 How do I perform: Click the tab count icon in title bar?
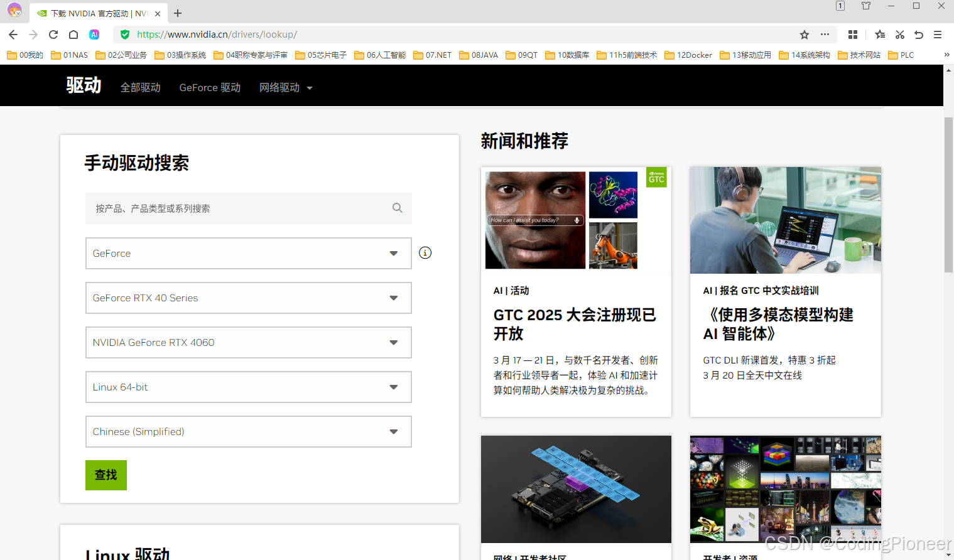(x=840, y=6)
